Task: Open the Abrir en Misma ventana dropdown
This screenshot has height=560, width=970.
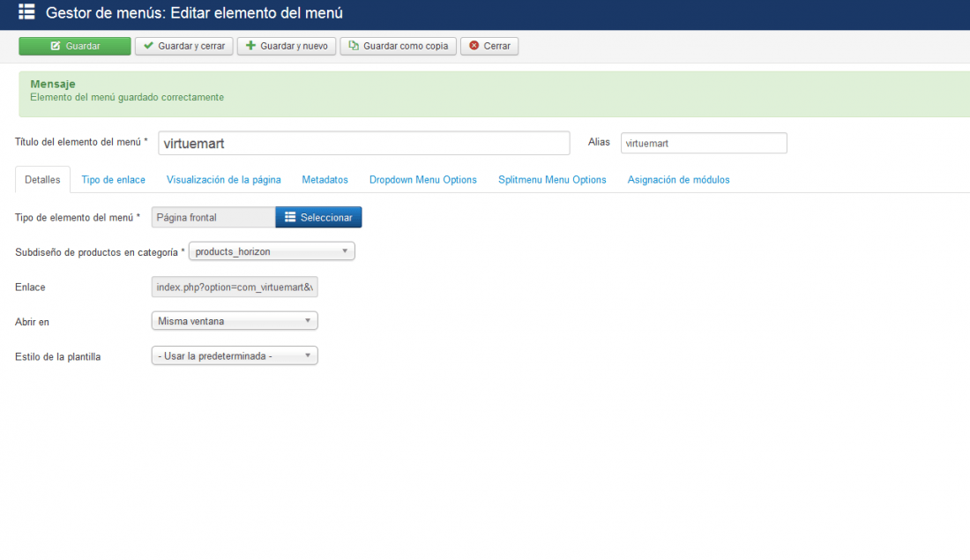Action: point(235,321)
